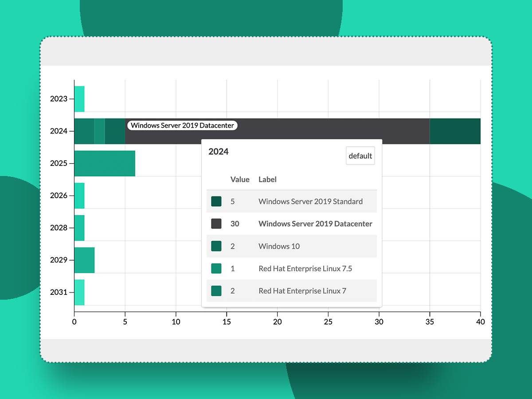Click value 5 in the Windows Server Standard row
This screenshot has height=399, width=532.
coord(233,201)
